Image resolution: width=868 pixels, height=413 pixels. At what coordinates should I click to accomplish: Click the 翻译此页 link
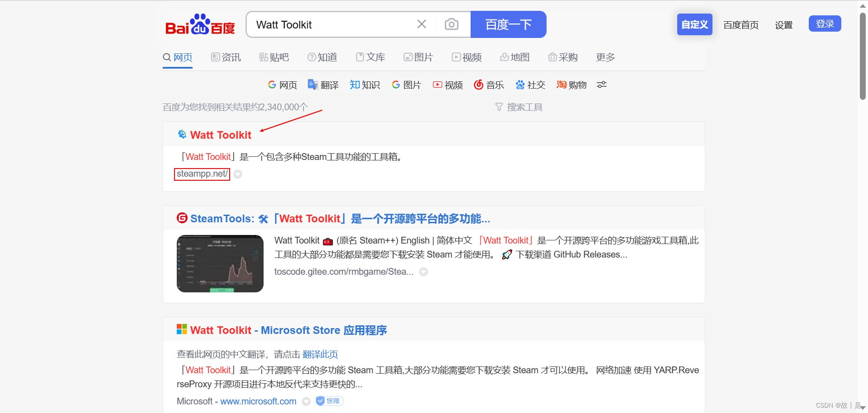click(x=320, y=354)
